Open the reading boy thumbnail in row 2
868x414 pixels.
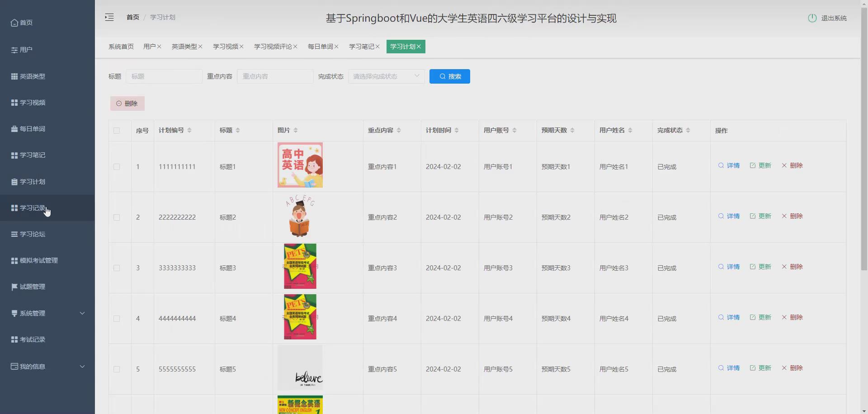(x=300, y=216)
